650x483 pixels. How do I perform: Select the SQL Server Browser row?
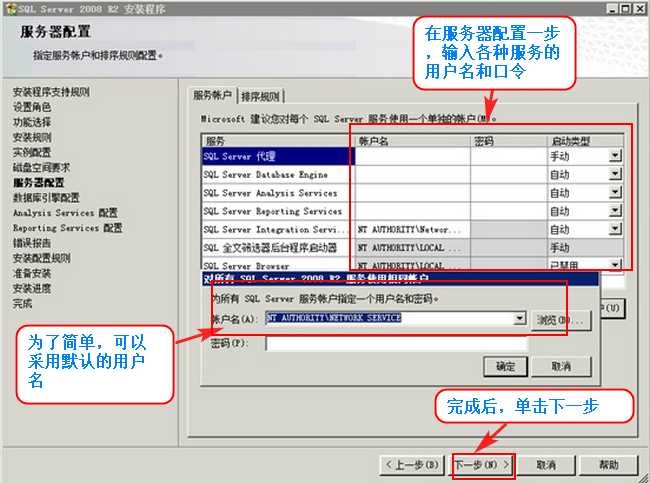pos(277,265)
